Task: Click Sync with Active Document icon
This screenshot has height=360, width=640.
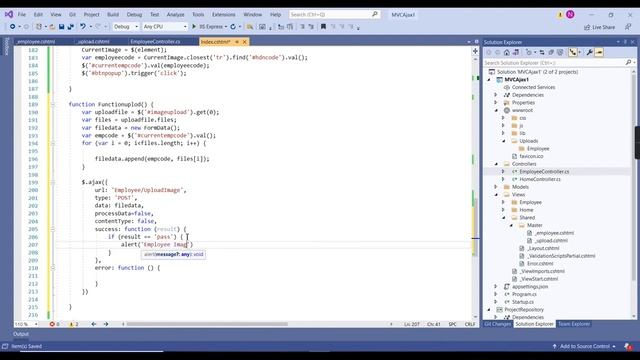Action: pyautogui.click(x=542, y=52)
